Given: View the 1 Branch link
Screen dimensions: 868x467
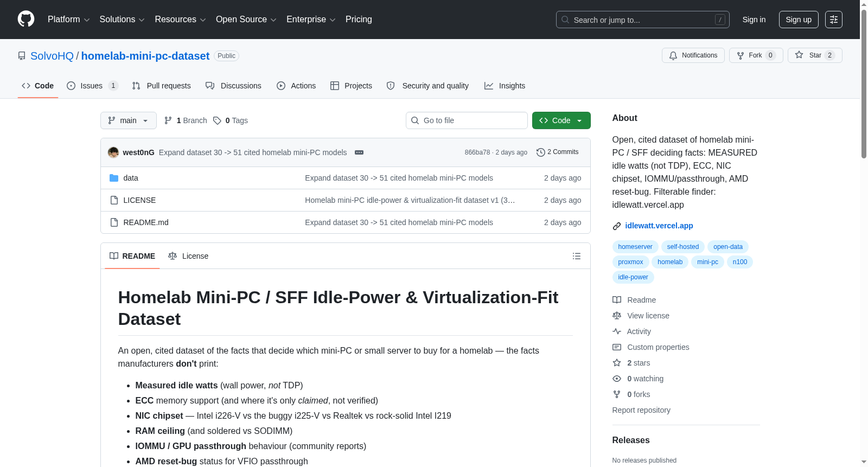Looking at the screenshot, I should 186,120.
